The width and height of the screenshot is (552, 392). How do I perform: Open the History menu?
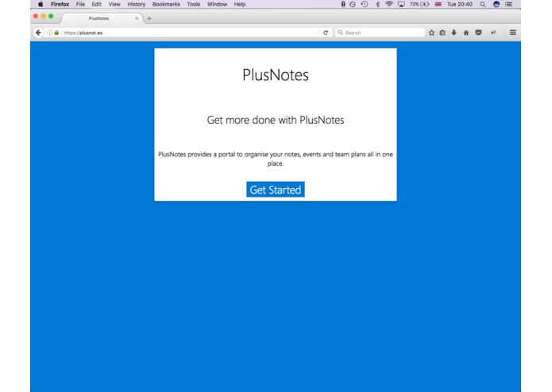coord(137,4)
